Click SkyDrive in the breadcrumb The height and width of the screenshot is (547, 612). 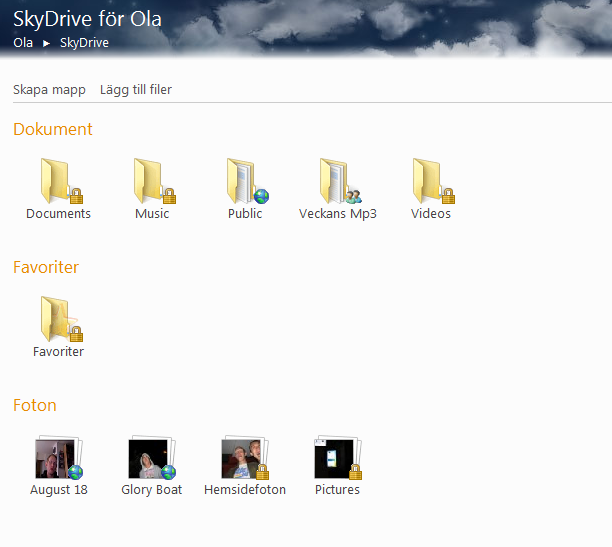pos(84,43)
